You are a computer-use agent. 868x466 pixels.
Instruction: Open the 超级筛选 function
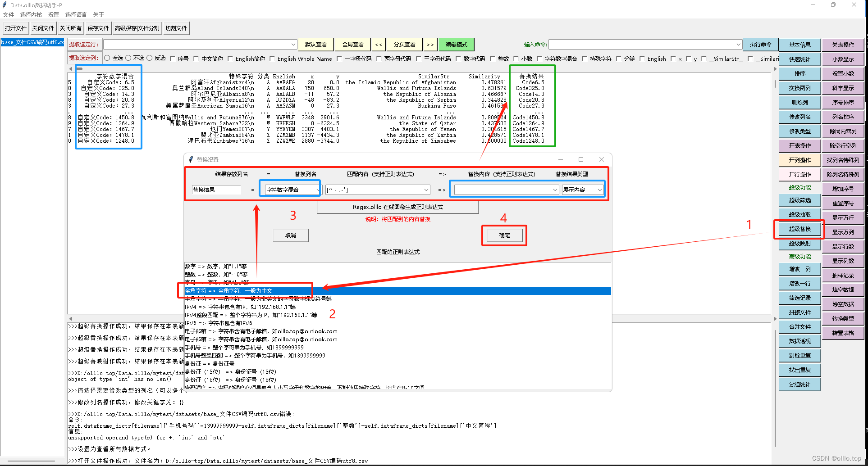coord(799,200)
